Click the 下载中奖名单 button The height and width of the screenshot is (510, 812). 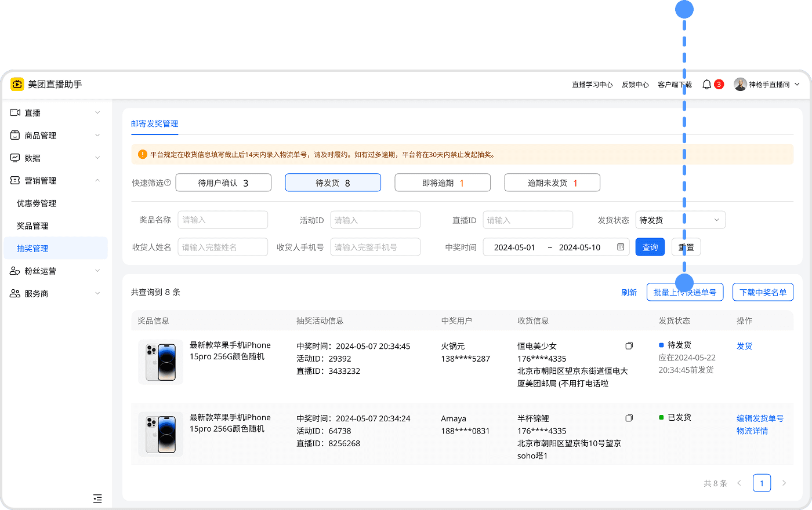pyautogui.click(x=763, y=292)
